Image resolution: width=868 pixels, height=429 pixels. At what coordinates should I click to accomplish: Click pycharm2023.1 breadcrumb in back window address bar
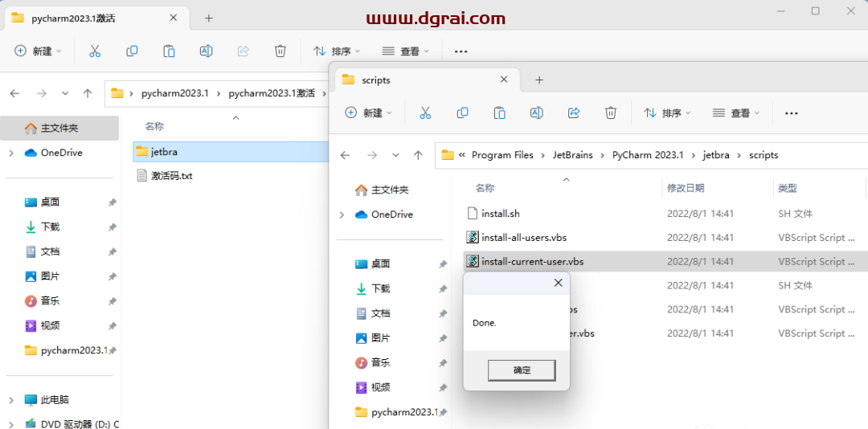(x=175, y=93)
